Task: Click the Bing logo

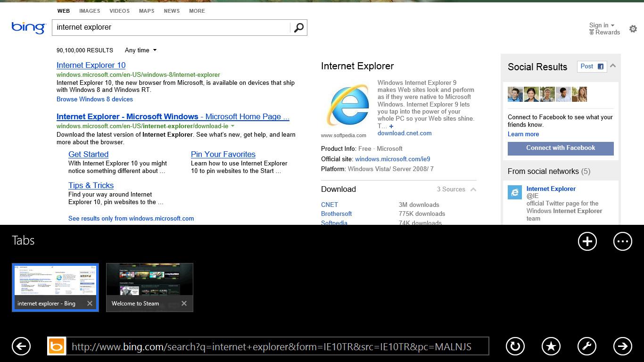Action: [28, 27]
